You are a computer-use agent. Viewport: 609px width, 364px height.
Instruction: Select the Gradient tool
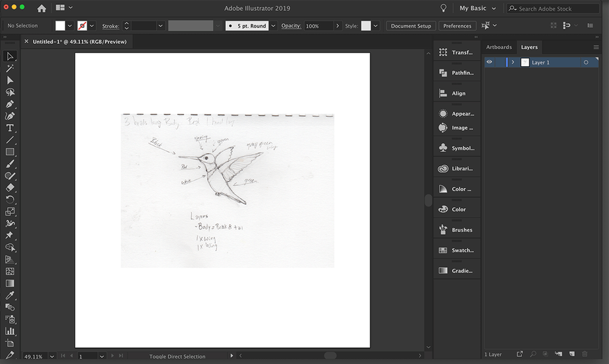tap(10, 283)
